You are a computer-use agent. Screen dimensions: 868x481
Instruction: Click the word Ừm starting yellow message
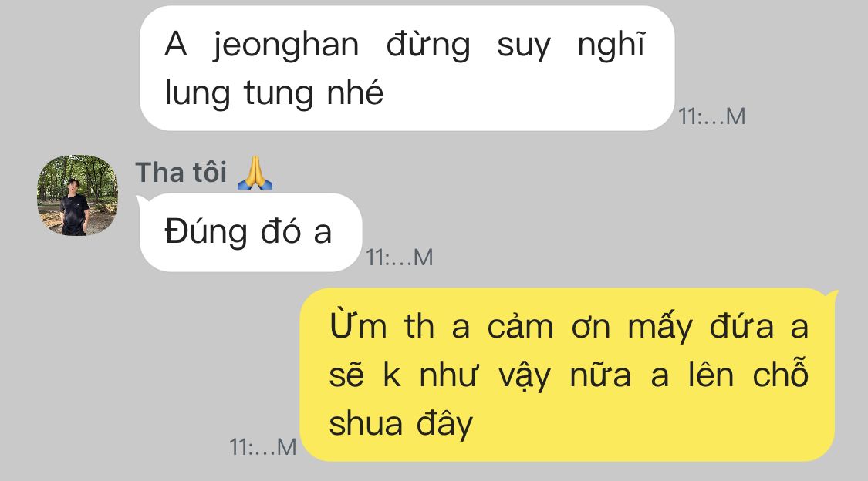(357, 325)
